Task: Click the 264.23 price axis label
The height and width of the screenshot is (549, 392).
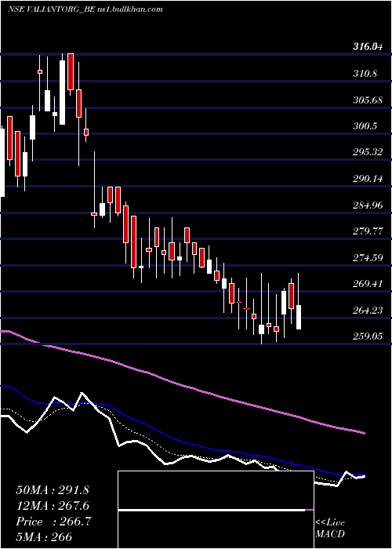Action: pyautogui.click(x=366, y=311)
